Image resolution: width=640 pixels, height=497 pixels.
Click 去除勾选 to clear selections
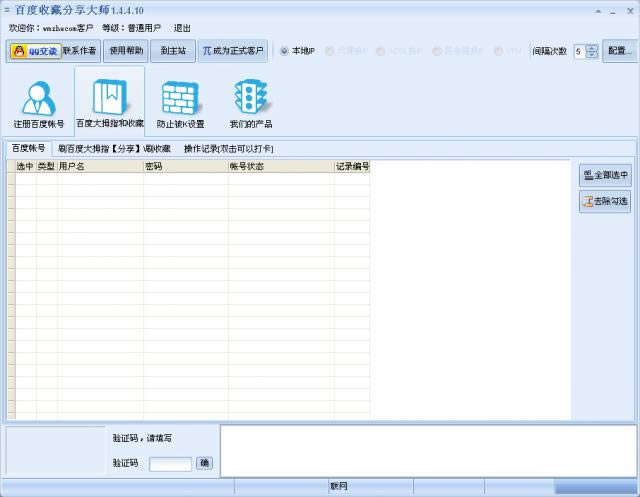point(605,202)
